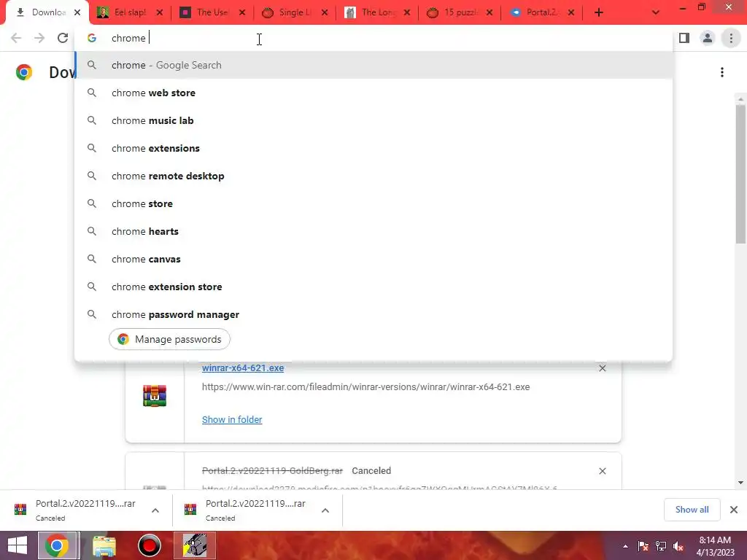Screen dimensions: 747x560
Task: Remove winrar-x64-621.exe from list
Action: click(x=602, y=368)
